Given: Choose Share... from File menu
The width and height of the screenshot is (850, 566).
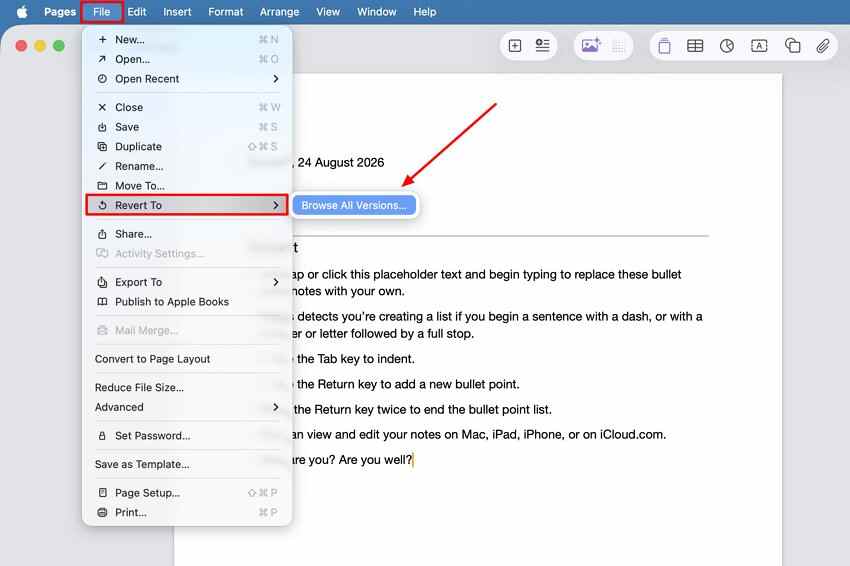Looking at the screenshot, I should click(187, 234).
